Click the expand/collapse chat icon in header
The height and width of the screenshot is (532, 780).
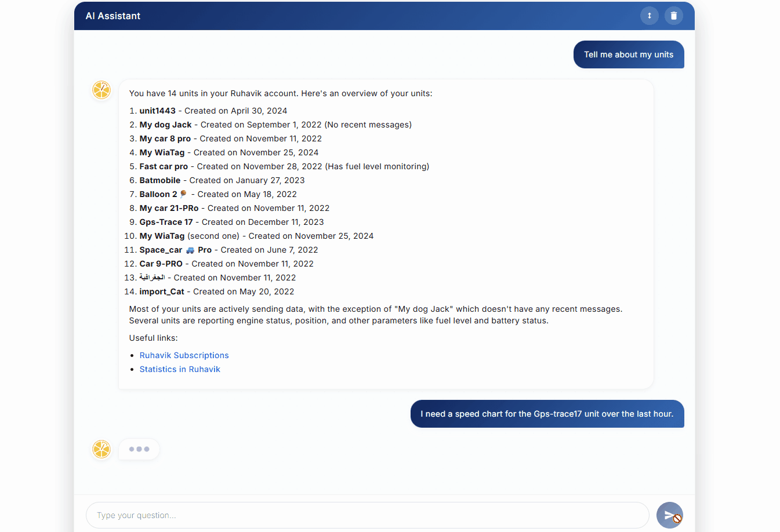(x=650, y=16)
